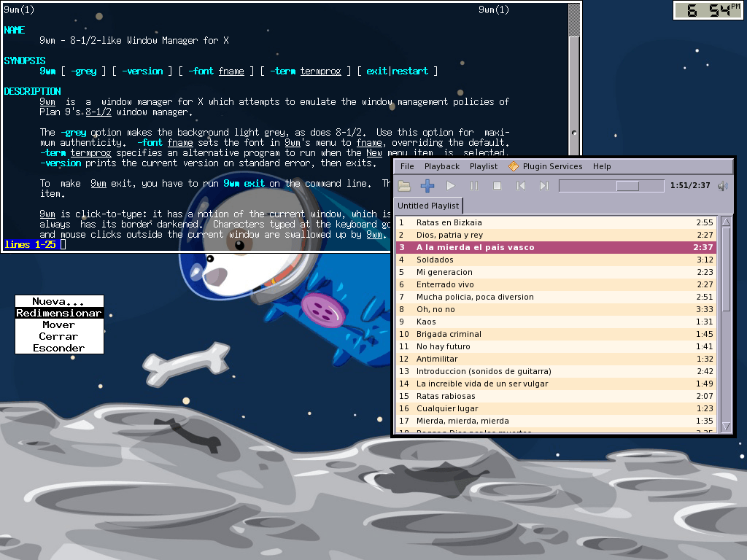Select the Untitled Playlist tab
The image size is (747, 560).
(x=428, y=206)
